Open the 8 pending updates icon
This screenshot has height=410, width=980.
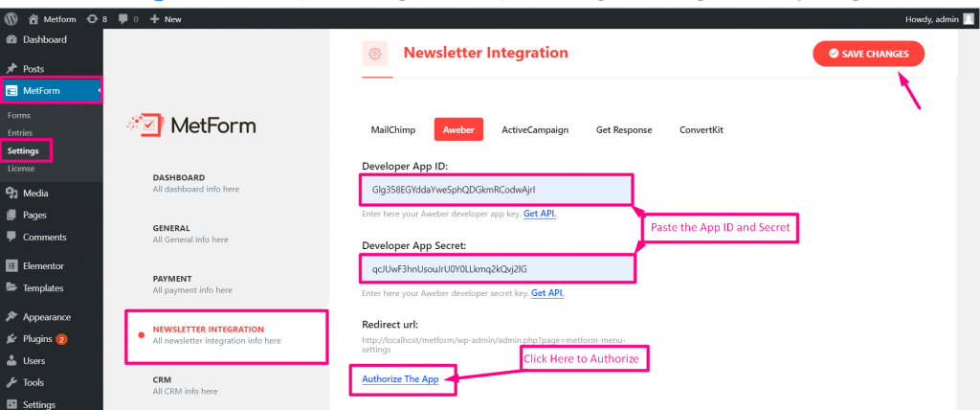click(97, 19)
